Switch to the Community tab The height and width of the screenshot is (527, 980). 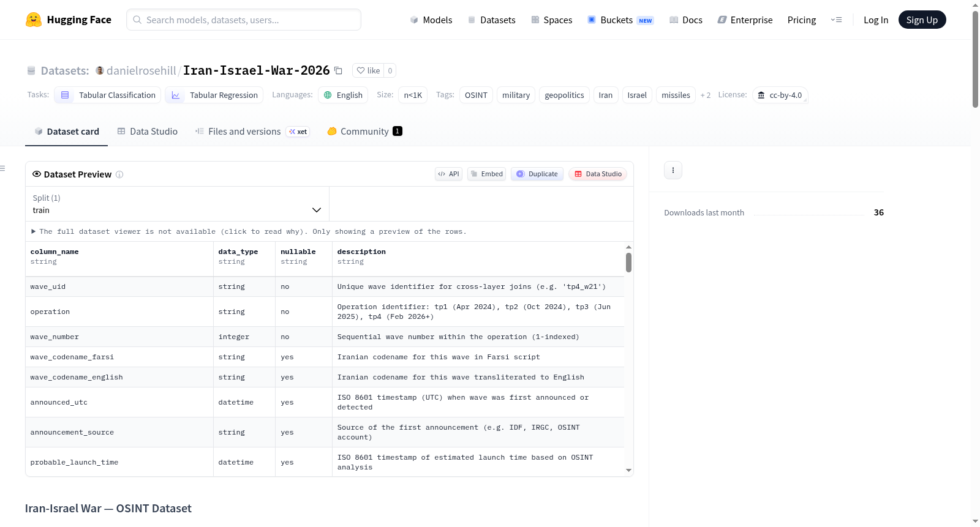[x=364, y=131]
